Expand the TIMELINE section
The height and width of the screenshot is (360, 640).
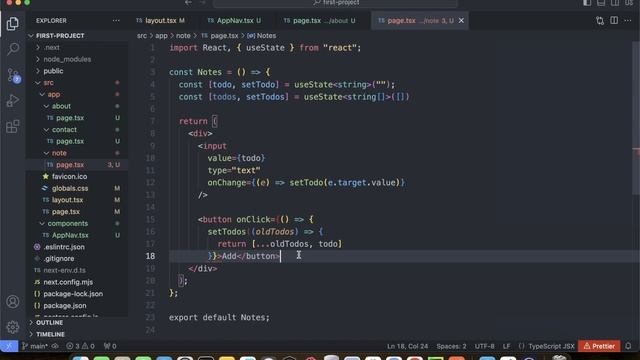click(50, 334)
